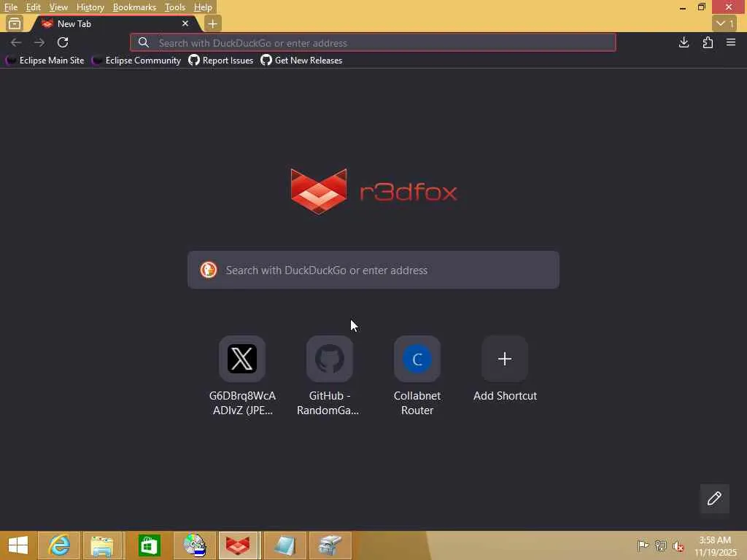Open the View menu

[58, 7]
